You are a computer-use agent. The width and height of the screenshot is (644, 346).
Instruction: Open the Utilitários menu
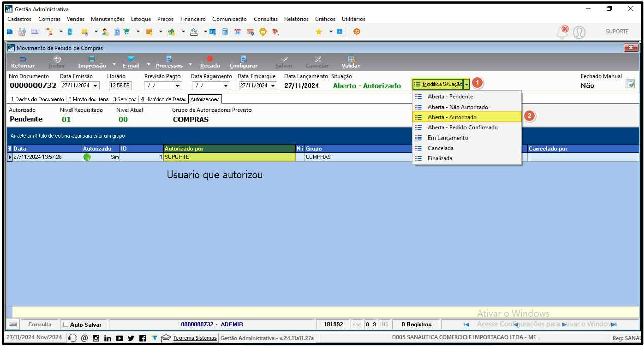pyautogui.click(x=353, y=19)
